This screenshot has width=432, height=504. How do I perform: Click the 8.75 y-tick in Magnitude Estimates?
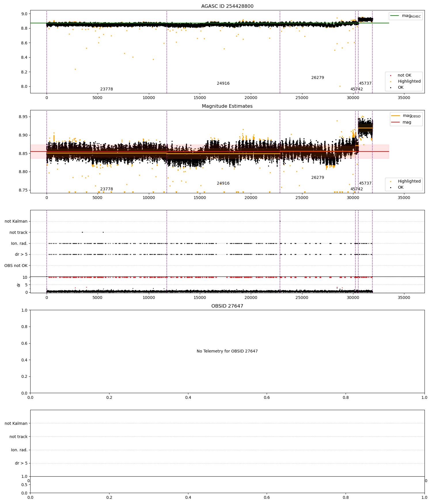(x=23, y=190)
